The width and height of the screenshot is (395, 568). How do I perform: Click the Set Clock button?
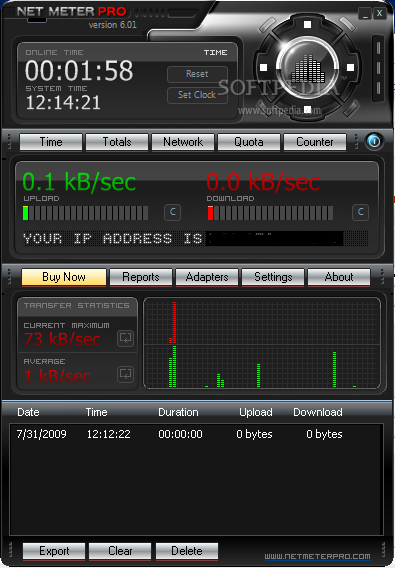[198, 95]
